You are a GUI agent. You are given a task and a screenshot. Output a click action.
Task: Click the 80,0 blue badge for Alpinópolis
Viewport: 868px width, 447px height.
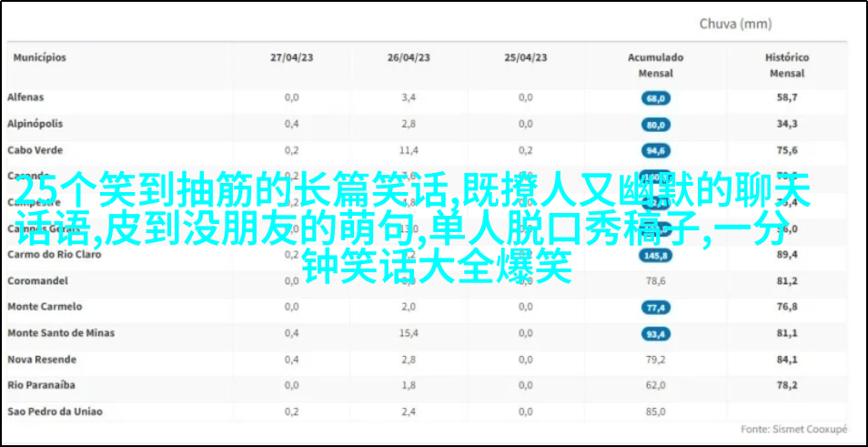(x=655, y=124)
